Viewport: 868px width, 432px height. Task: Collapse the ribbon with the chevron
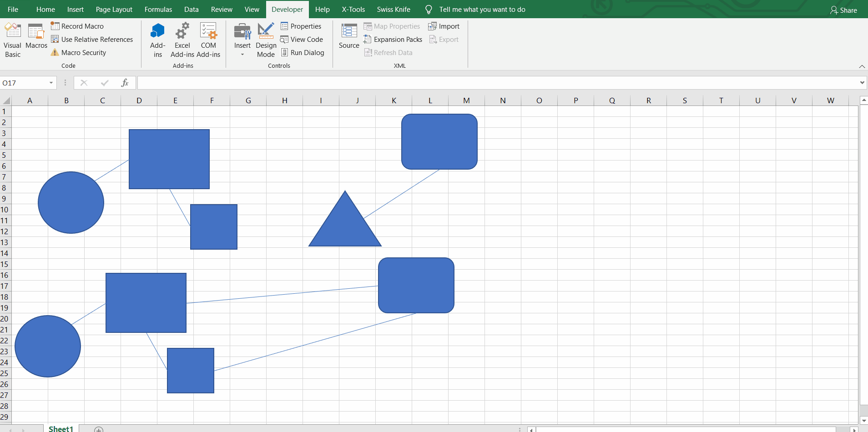pyautogui.click(x=861, y=67)
